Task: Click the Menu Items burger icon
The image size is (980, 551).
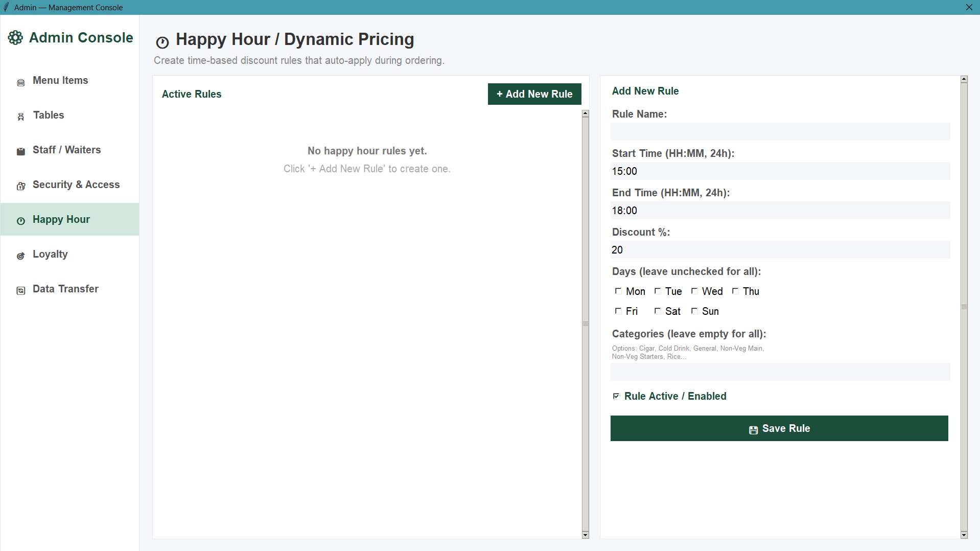Action: (x=21, y=82)
